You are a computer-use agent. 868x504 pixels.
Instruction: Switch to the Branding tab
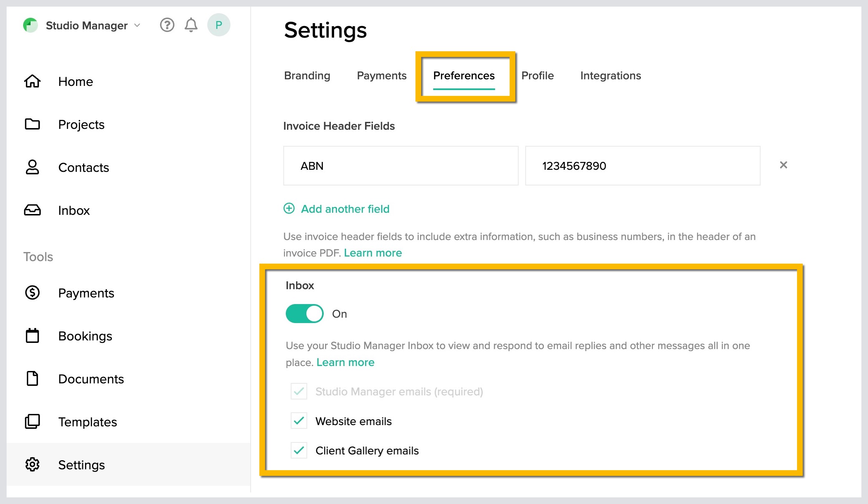click(307, 76)
